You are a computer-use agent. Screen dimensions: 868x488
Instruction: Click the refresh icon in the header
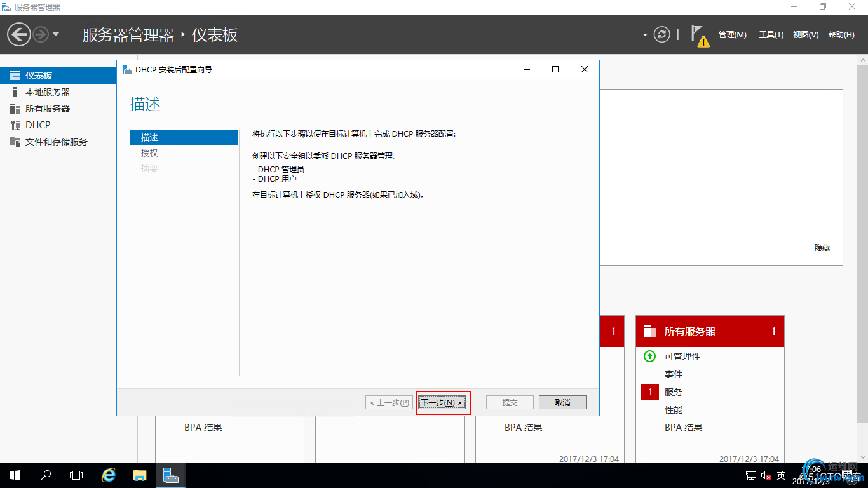[x=662, y=34]
